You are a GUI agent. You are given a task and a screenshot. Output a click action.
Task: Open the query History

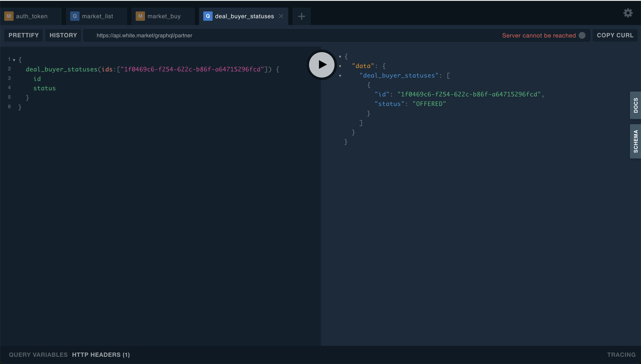[x=63, y=35]
